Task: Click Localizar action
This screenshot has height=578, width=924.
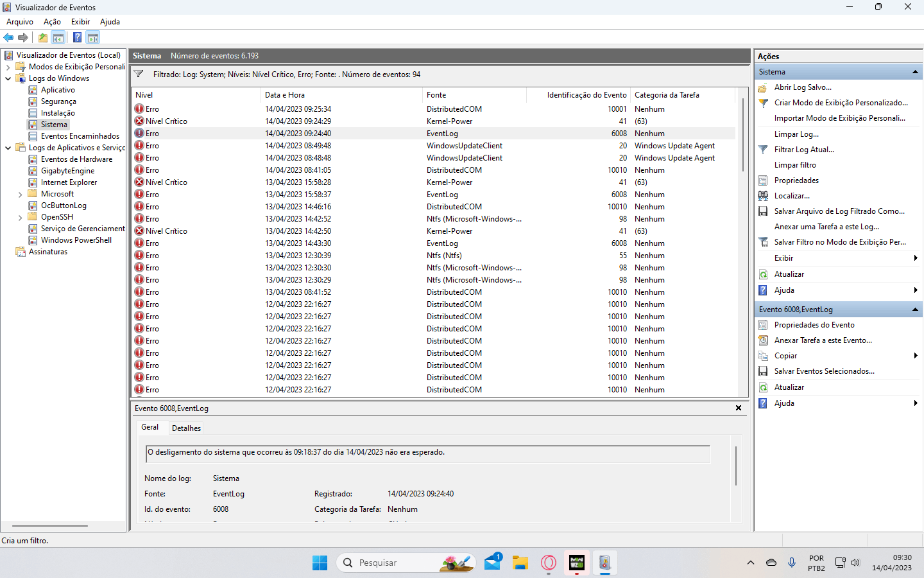Action: point(791,196)
